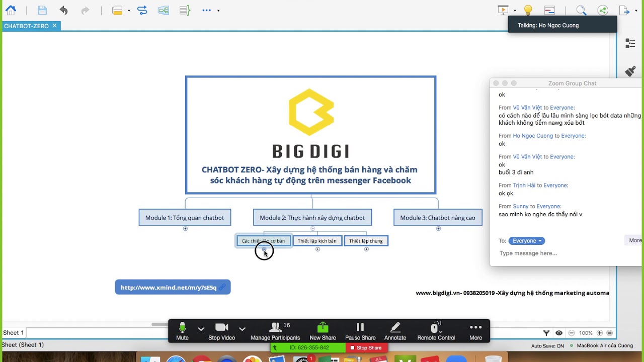
Task: Open Remote Control options
Action: (x=436, y=331)
